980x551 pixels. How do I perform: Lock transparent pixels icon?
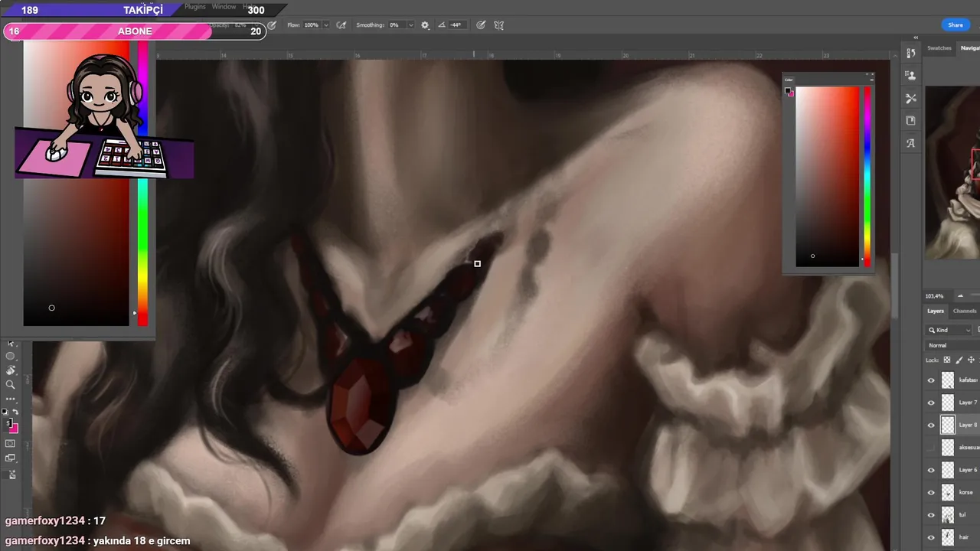pos(947,360)
